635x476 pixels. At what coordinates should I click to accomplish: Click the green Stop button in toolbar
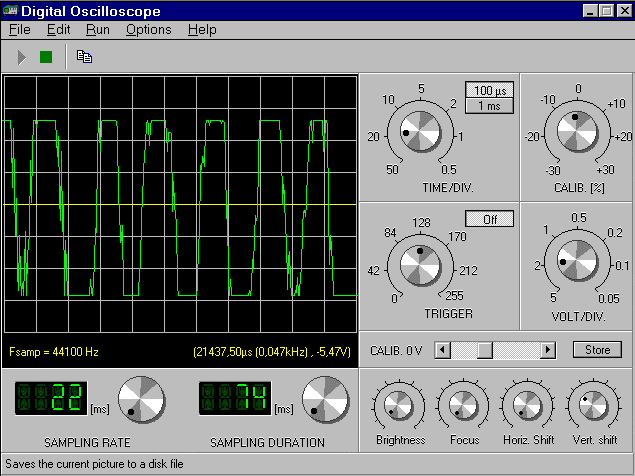(x=46, y=57)
